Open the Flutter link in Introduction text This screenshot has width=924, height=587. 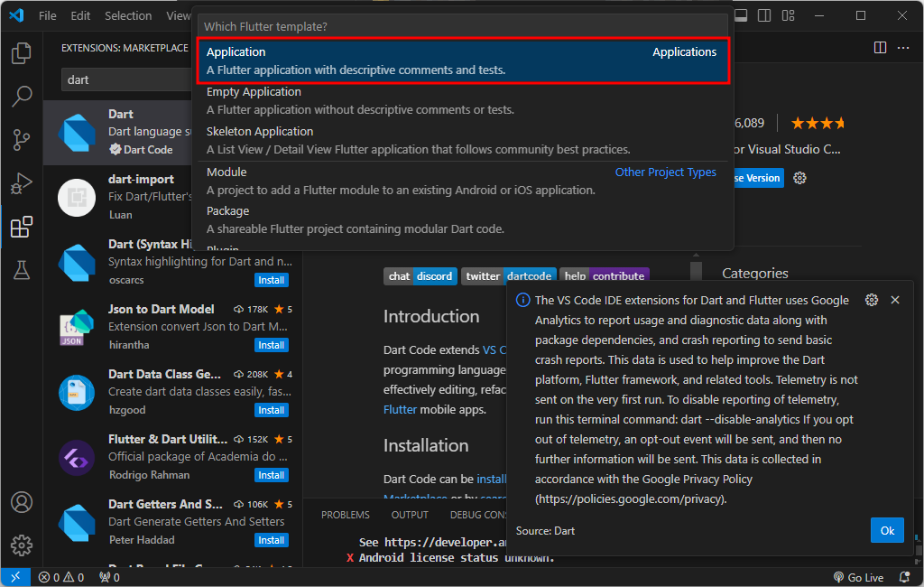(400, 409)
